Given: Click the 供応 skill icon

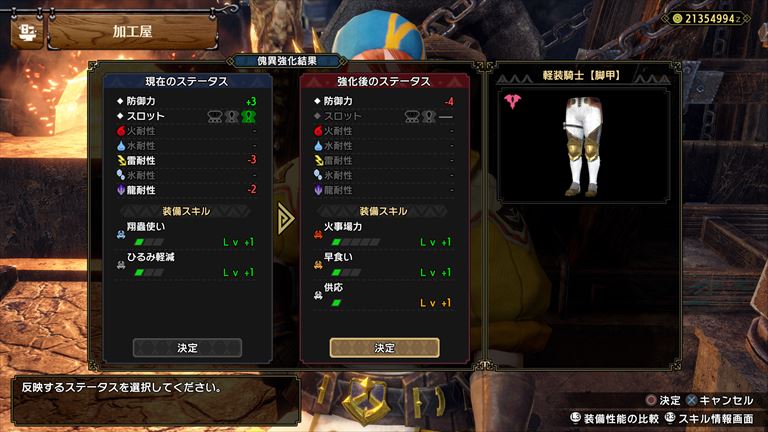Looking at the screenshot, I should [318, 295].
